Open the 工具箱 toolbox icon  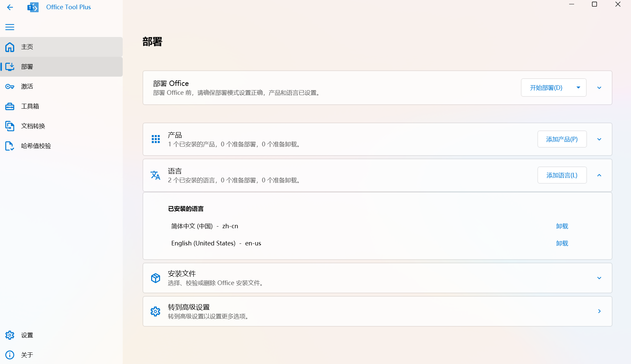pos(10,106)
